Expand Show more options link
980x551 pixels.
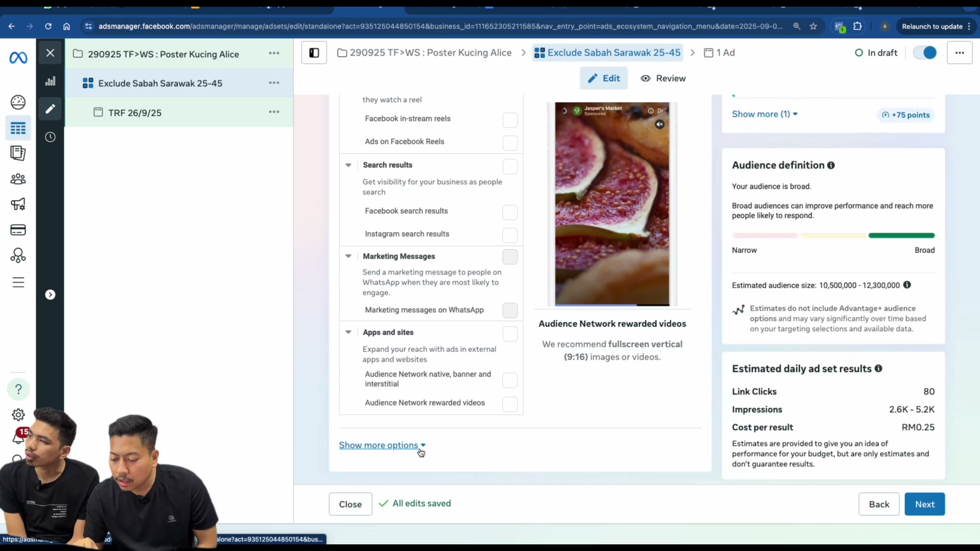pos(382,445)
